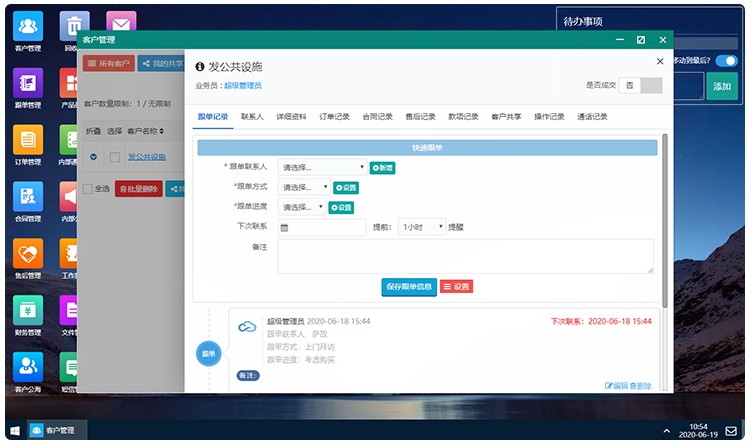Image resolution: width=754 pixels, height=447 pixels.
Task: Click the detail panel vertical scrollbar
Action: 665,221
